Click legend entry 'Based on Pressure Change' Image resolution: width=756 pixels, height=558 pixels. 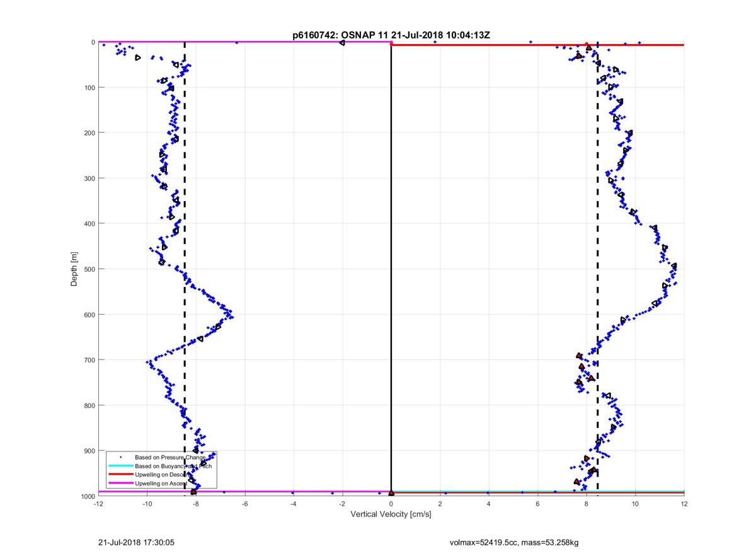click(171, 457)
